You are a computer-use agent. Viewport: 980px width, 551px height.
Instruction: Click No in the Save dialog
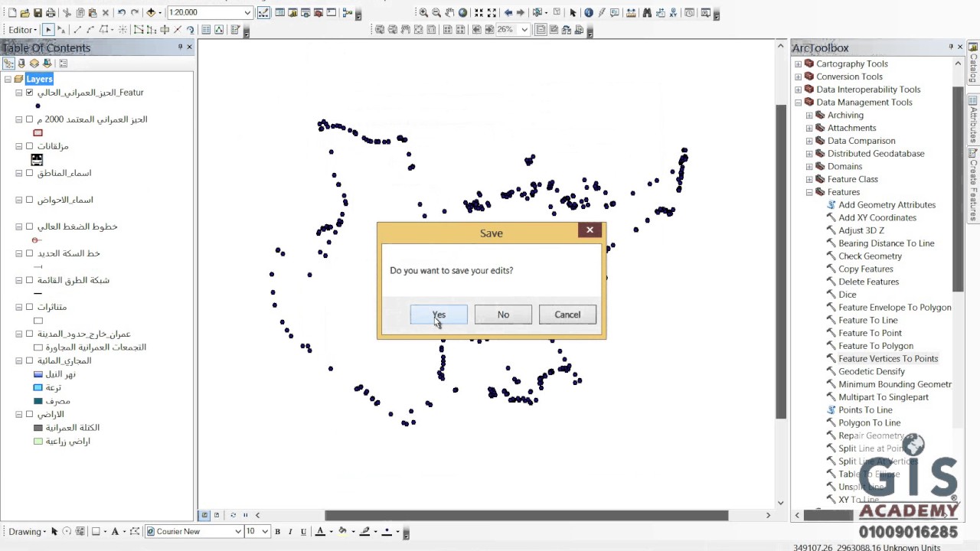click(x=503, y=315)
